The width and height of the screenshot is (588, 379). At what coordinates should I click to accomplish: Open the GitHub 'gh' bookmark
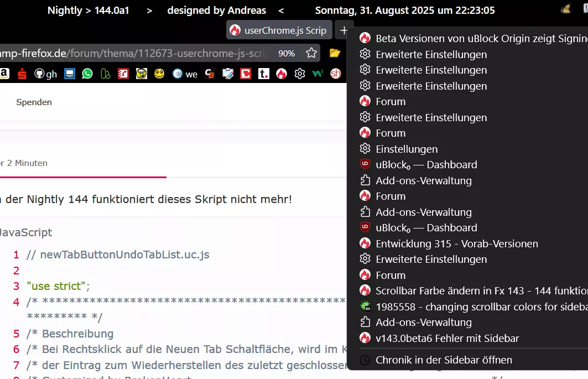coord(45,74)
